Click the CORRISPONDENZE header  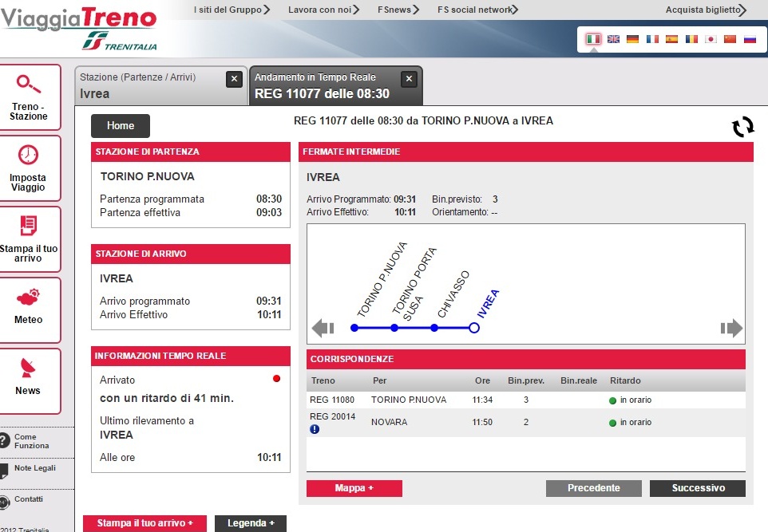click(526, 359)
